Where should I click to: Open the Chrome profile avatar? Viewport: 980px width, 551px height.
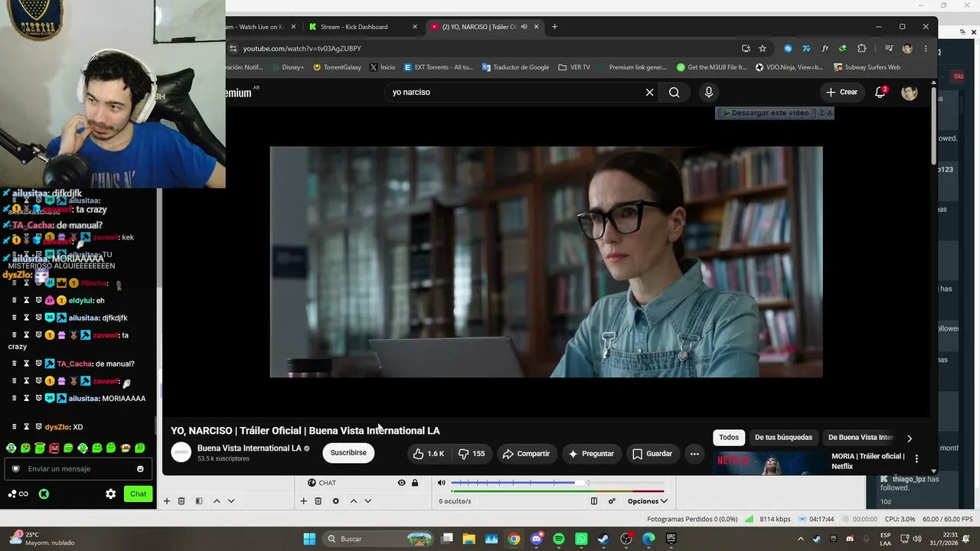click(907, 48)
